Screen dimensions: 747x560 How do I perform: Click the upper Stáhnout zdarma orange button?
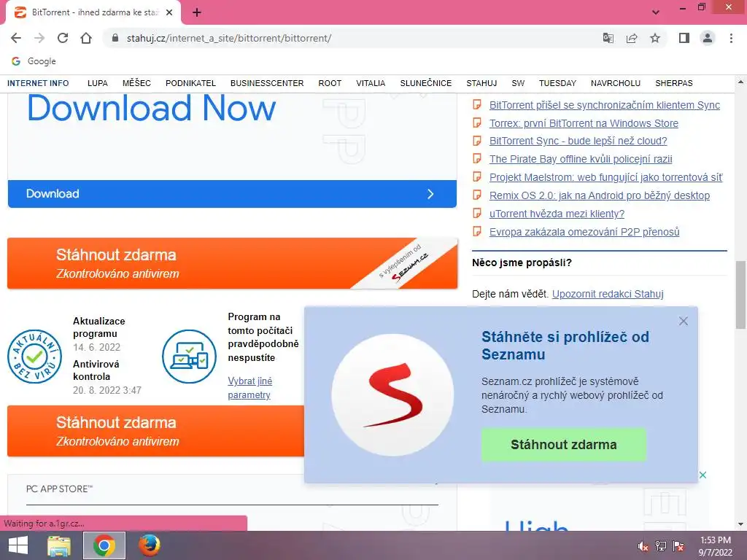pos(232,263)
